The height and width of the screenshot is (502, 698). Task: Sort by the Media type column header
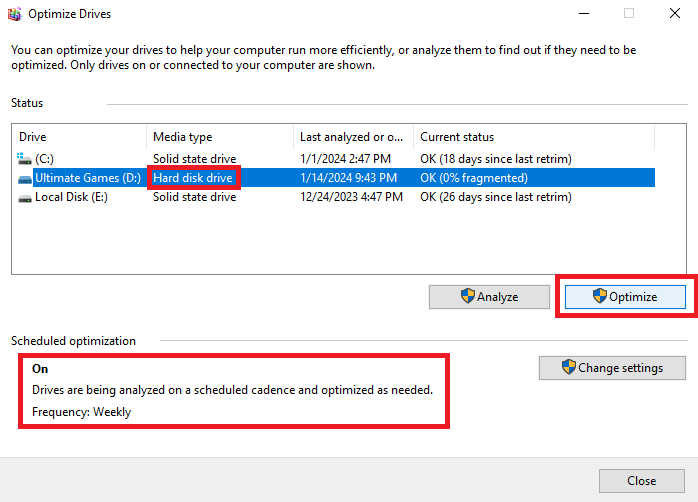[x=220, y=137]
